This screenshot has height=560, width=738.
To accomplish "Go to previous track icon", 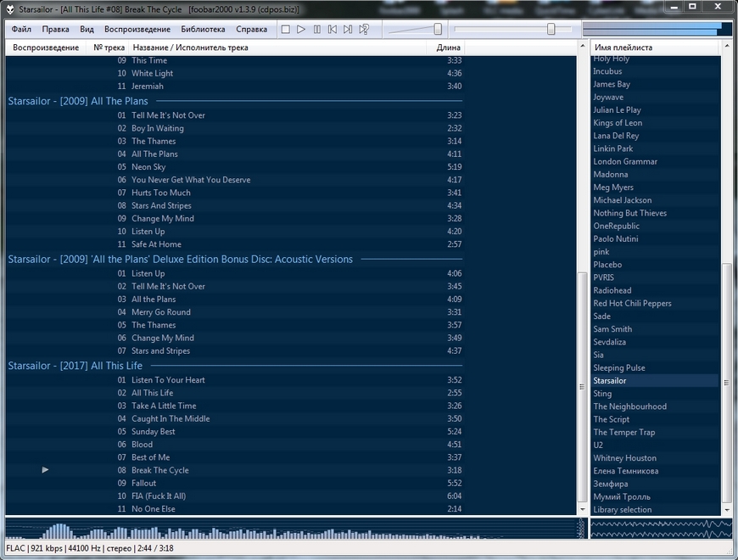I will 333,29.
